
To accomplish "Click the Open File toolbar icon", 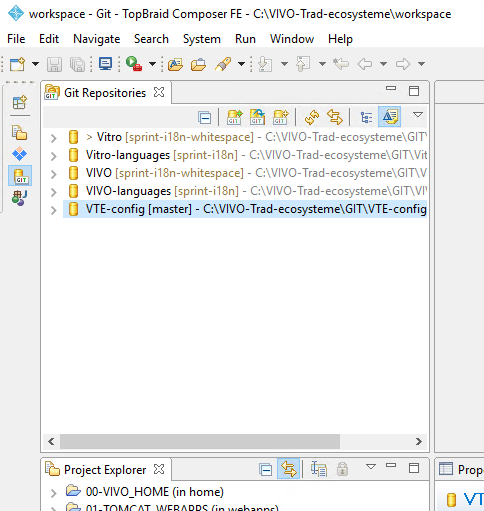I will pos(175,64).
